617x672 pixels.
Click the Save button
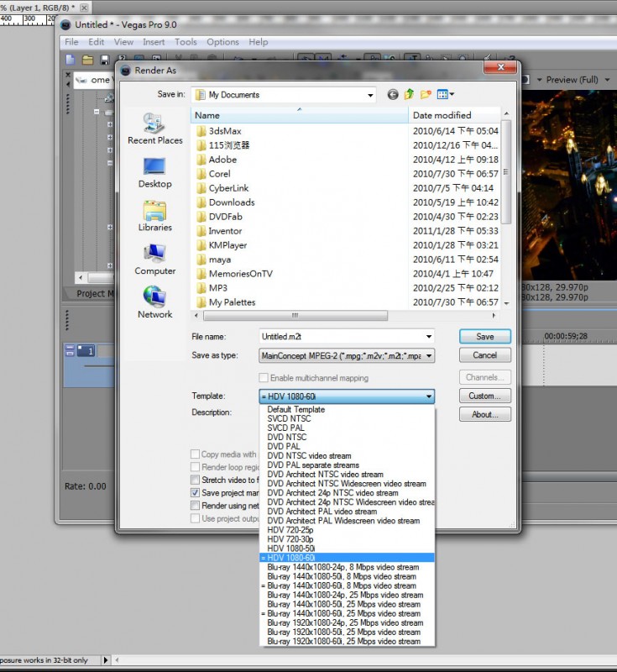point(484,336)
